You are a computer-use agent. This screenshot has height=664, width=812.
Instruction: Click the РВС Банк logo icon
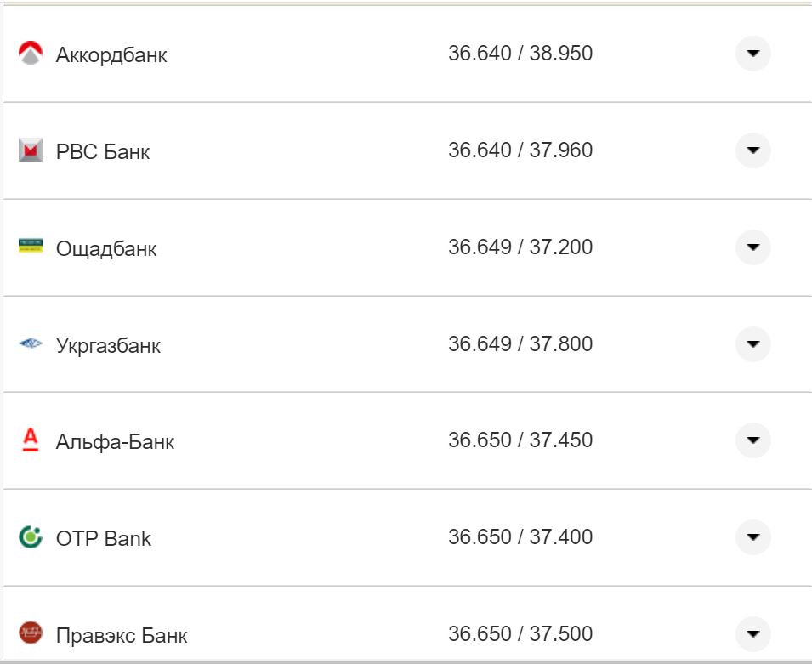[31, 150]
